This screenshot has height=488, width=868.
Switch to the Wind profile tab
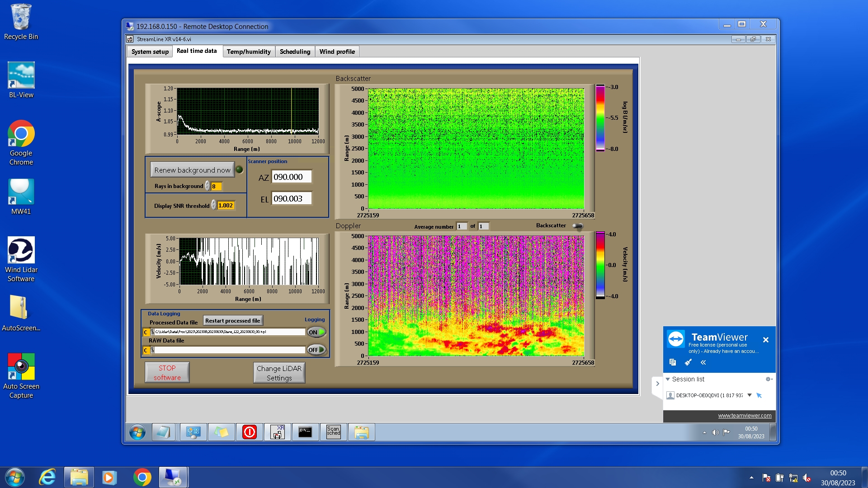click(337, 52)
